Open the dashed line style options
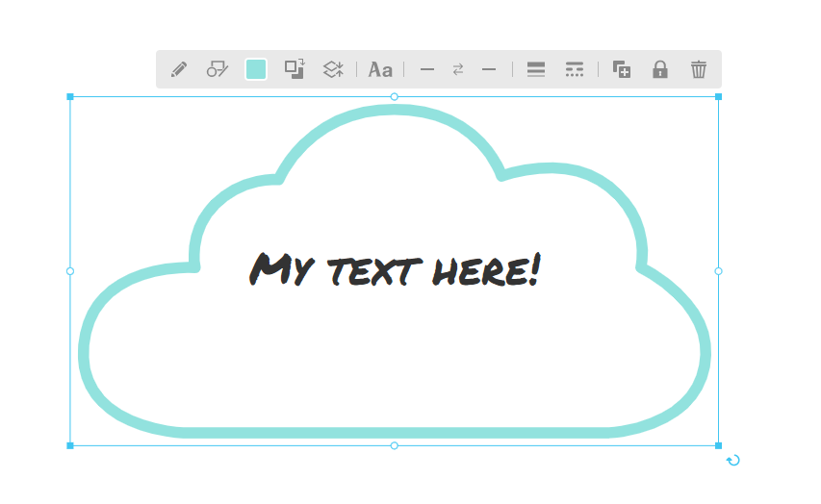Screen dimensions: 821x504 tap(575, 69)
